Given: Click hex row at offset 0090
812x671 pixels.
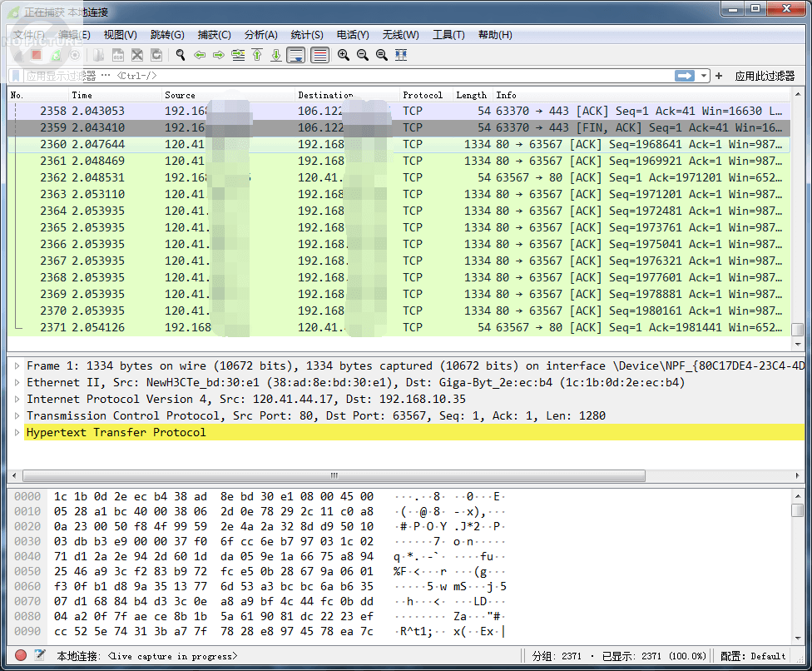Looking at the screenshot, I should pyautogui.click(x=260, y=632).
